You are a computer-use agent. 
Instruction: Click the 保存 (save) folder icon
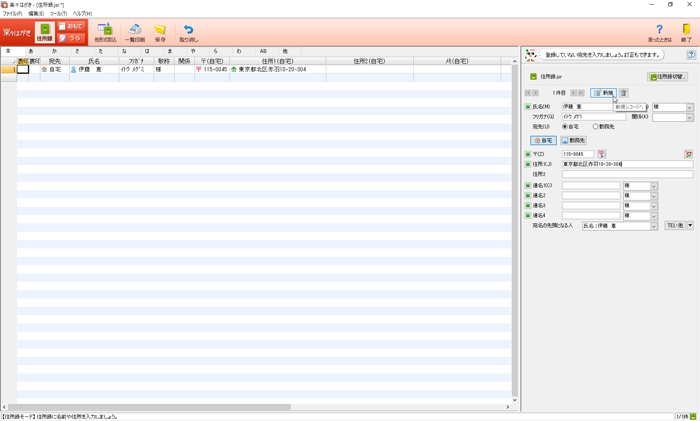[x=160, y=32]
